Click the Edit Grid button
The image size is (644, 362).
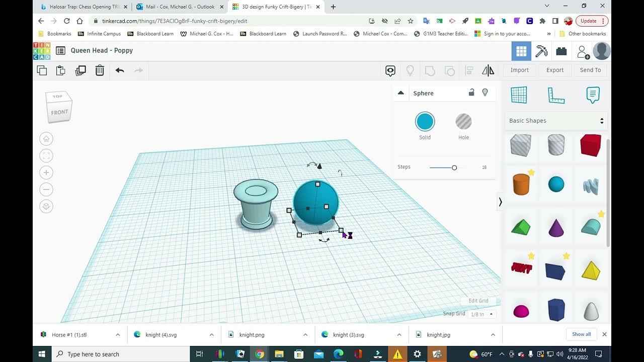click(478, 301)
